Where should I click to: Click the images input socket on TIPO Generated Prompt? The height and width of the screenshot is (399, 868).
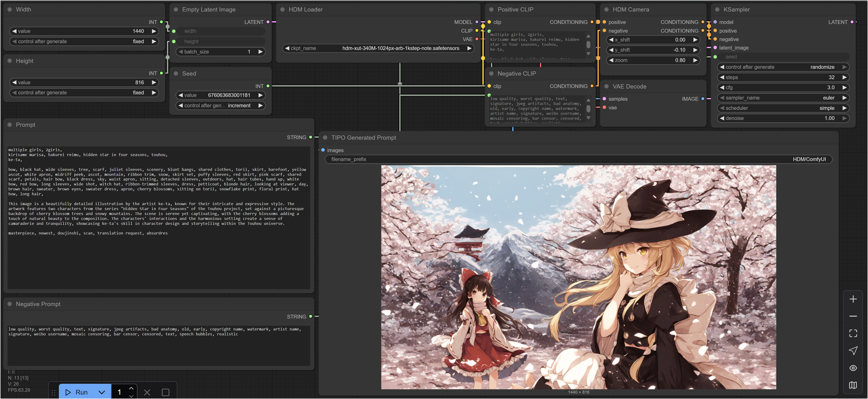point(323,150)
